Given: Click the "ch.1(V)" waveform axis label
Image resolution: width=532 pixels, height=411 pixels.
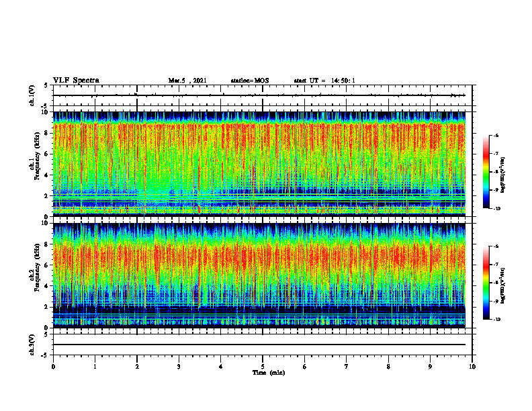Looking at the screenshot, I should 32,95.
